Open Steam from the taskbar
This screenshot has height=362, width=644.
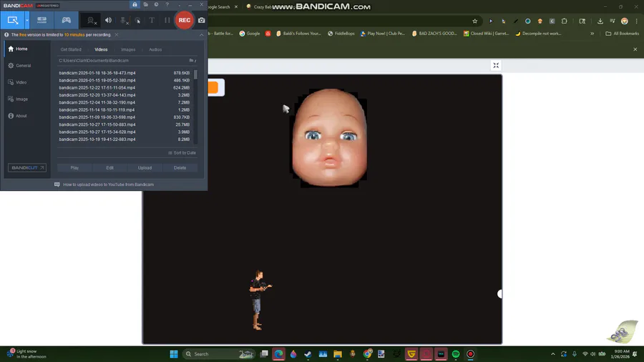click(308, 354)
